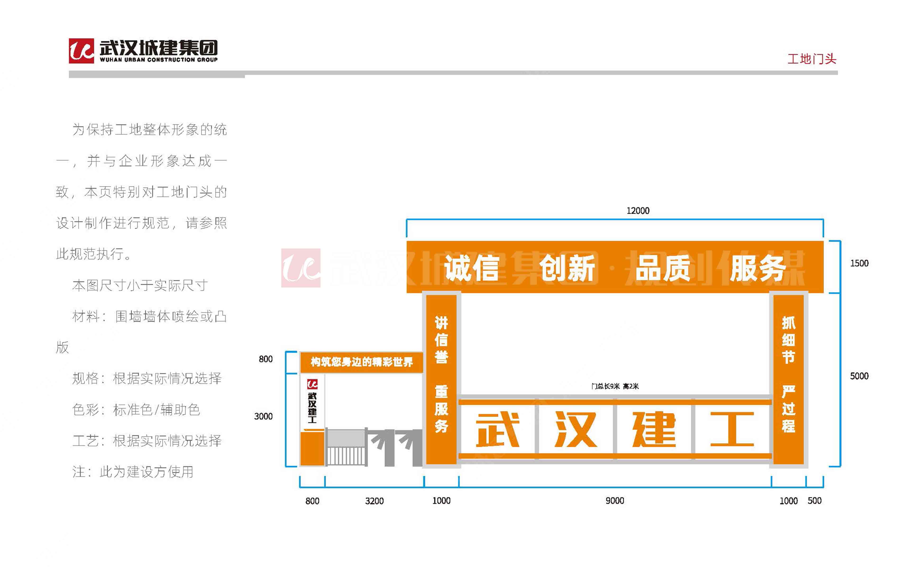This screenshot has height=567, width=924.
Task: Click the left pillar text 讲信誉
Action: [441, 340]
